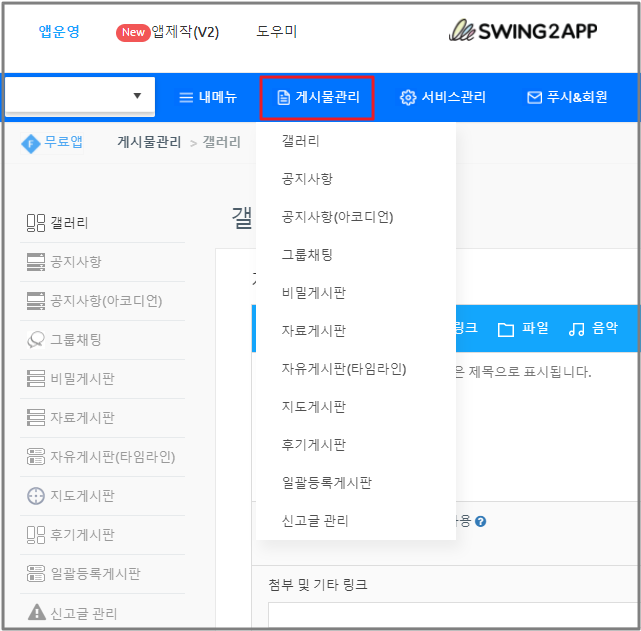641x631 pixels.
Task: Click the group chat bubble icon in sidebar
Action: [35, 340]
